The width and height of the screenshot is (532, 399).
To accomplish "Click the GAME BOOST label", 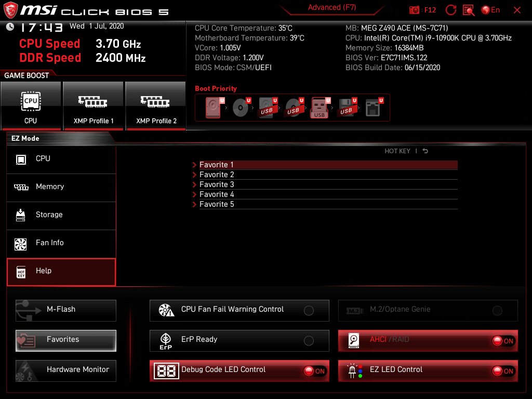I will pos(26,75).
